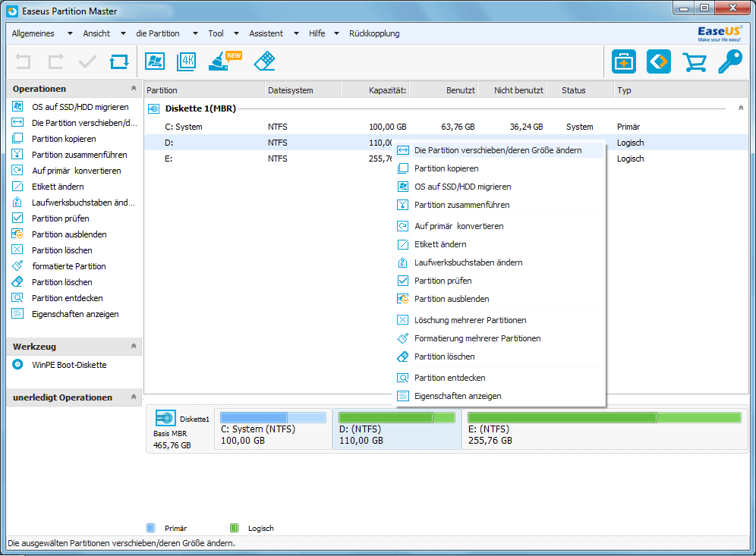Click Partition löschen with the eraser icon in Operationen
This screenshot has width=756, height=556.
pos(61,282)
